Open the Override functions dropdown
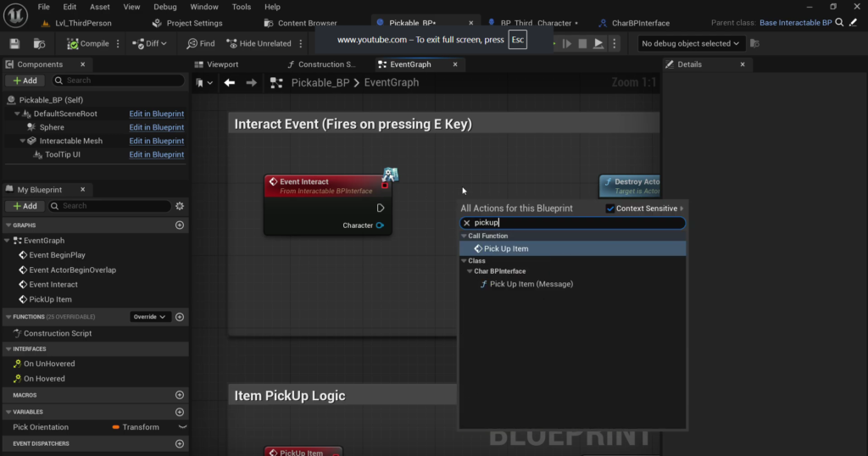868x456 pixels. click(x=149, y=317)
